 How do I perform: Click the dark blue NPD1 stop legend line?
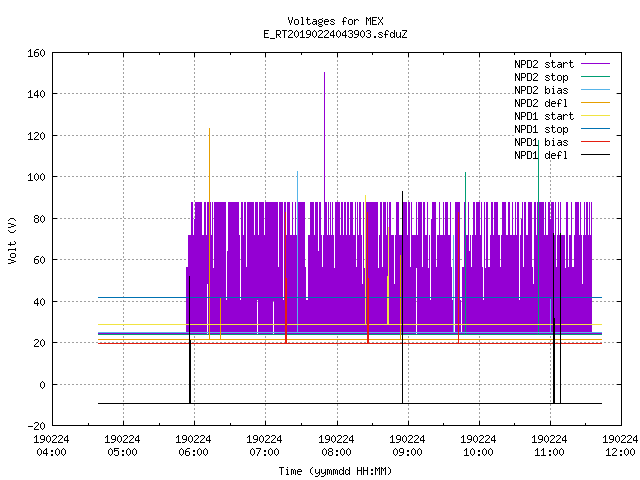(x=595, y=129)
